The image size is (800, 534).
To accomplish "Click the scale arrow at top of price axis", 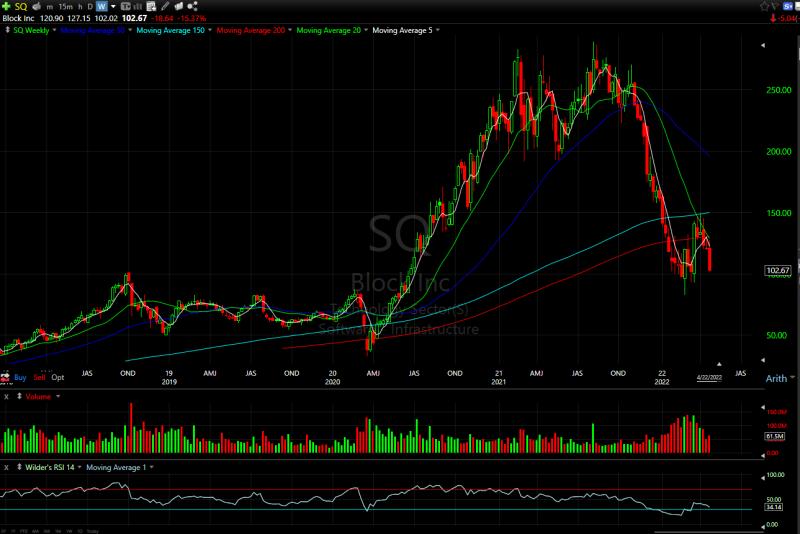I will [x=763, y=45].
